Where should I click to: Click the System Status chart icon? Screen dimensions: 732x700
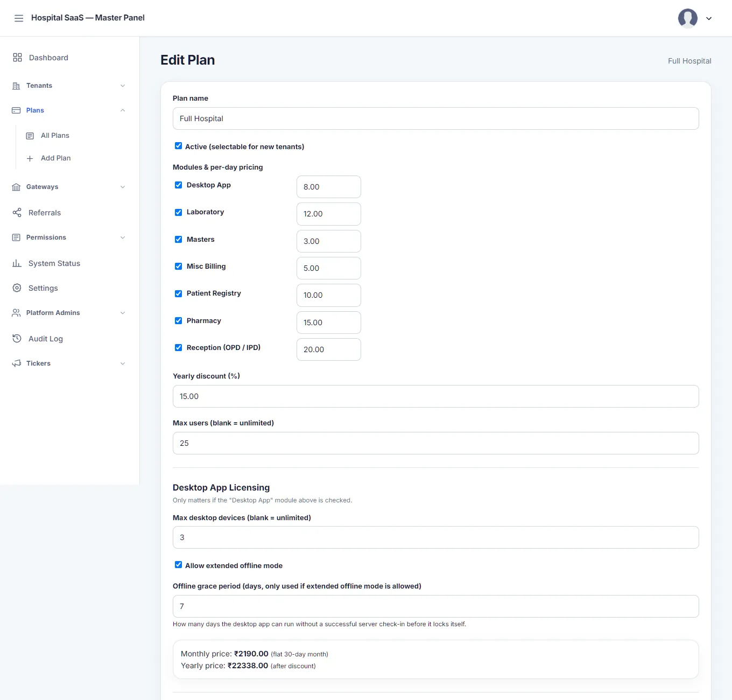click(17, 263)
